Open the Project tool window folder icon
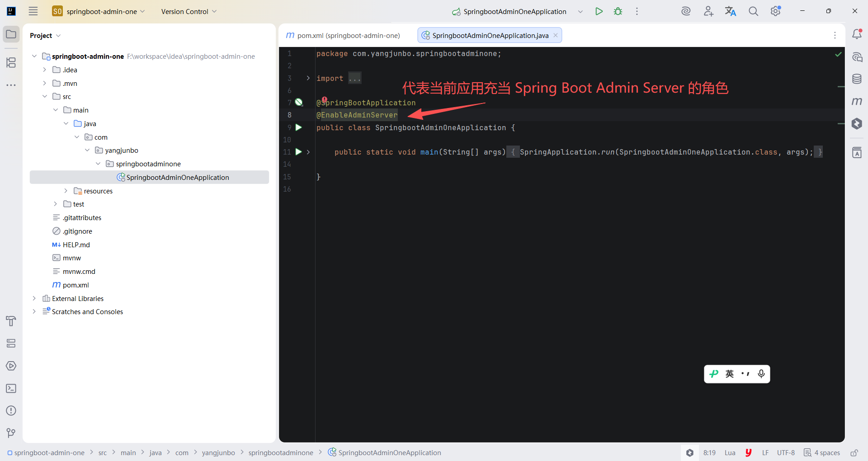Image resolution: width=868 pixels, height=461 pixels. tap(11, 34)
